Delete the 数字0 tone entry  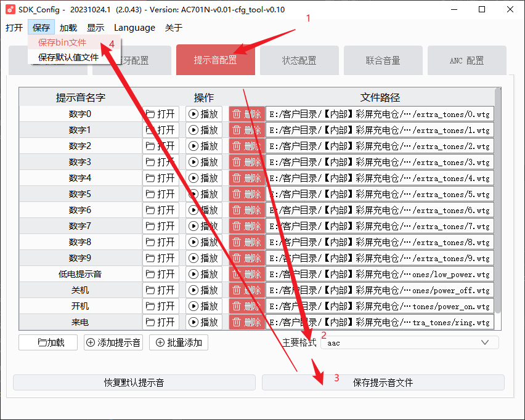point(246,114)
